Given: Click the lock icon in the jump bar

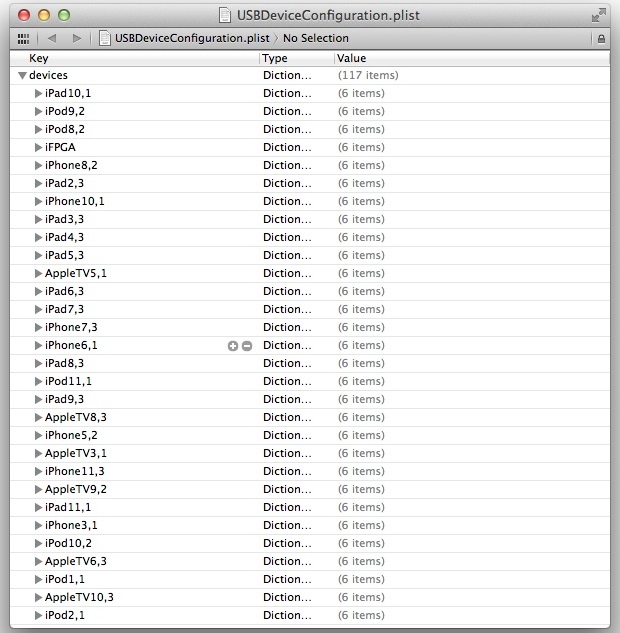Looking at the screenshot, I should (x=601, y=39).
